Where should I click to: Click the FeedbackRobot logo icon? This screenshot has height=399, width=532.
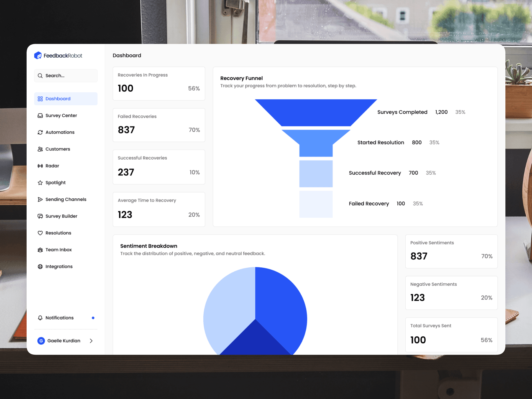(x=38, y=55)
